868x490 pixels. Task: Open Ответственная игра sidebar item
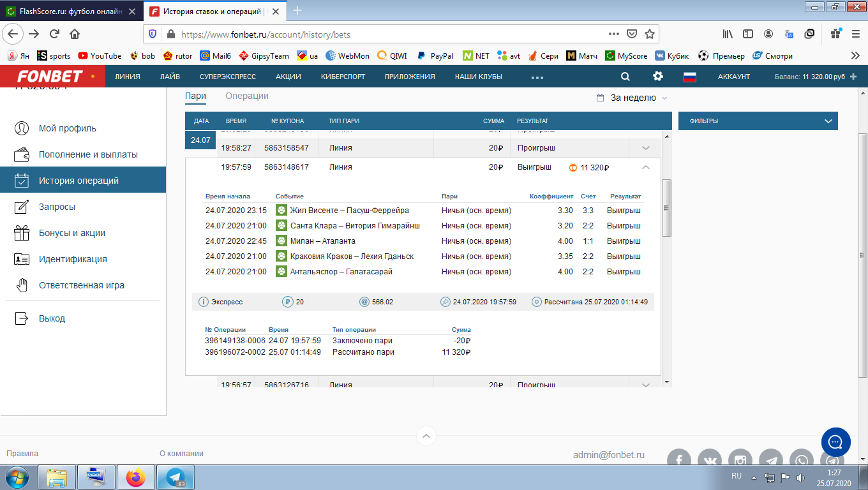pos(83,285)
